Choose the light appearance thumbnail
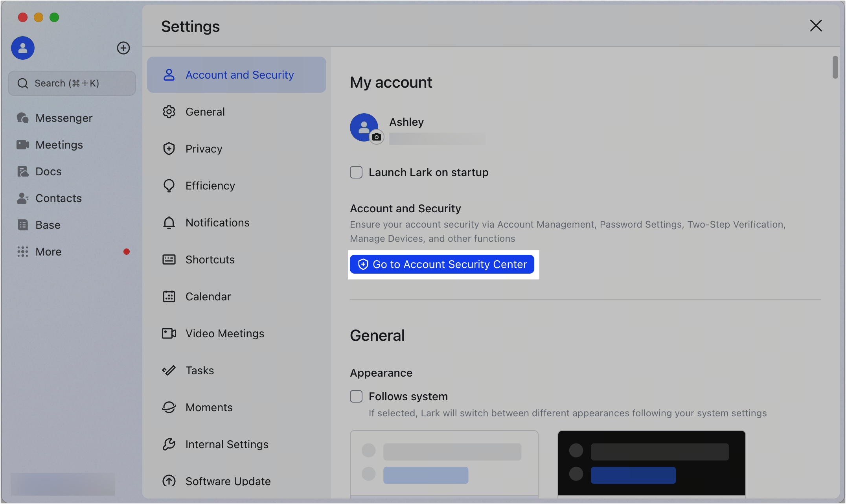The image size is (846, 504). [x=444, y=463]
